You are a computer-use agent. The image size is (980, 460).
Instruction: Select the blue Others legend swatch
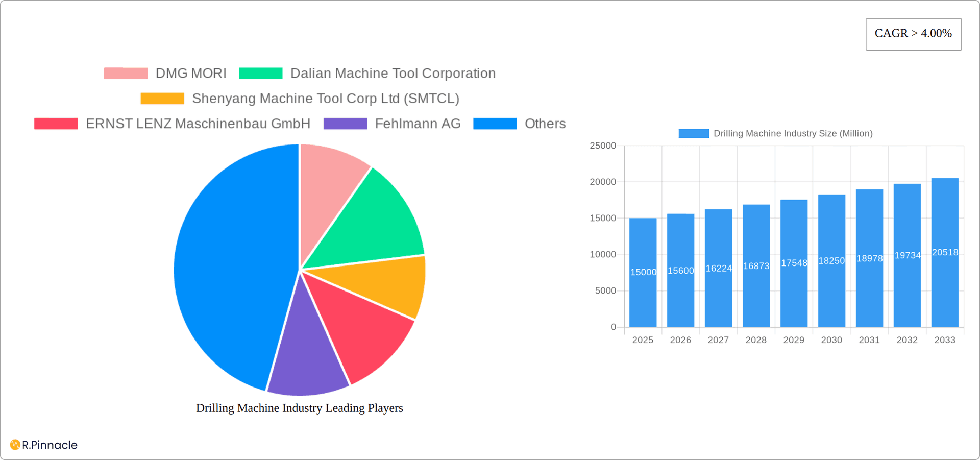click(x=495, y=123)
